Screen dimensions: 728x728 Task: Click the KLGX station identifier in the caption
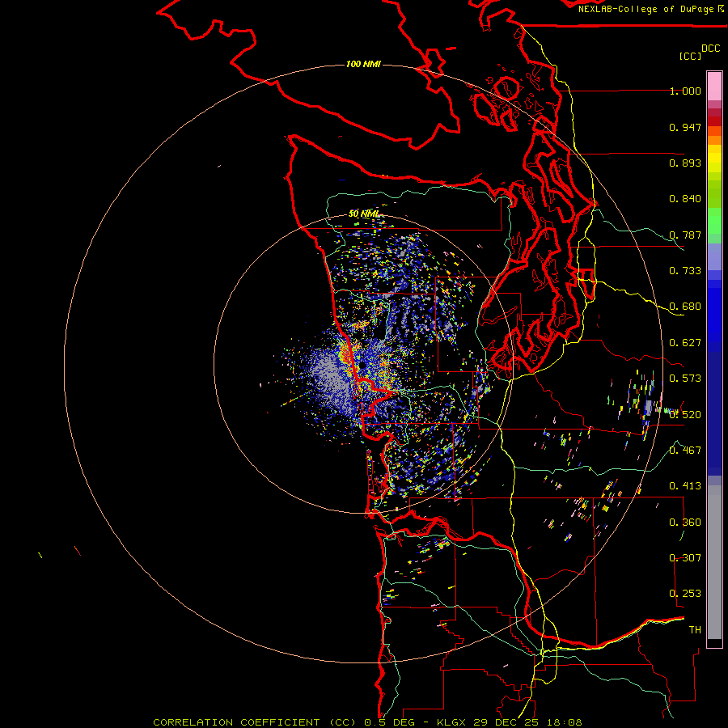451,722
